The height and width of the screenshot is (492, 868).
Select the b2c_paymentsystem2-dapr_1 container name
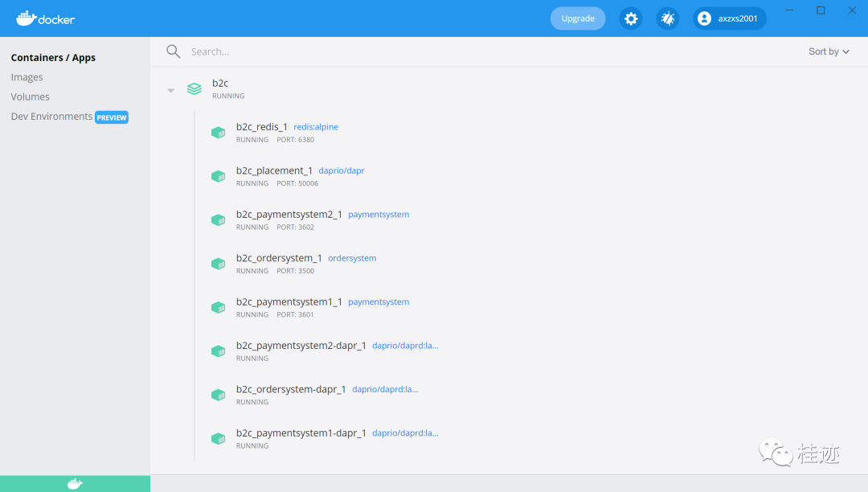pos(301,346)
